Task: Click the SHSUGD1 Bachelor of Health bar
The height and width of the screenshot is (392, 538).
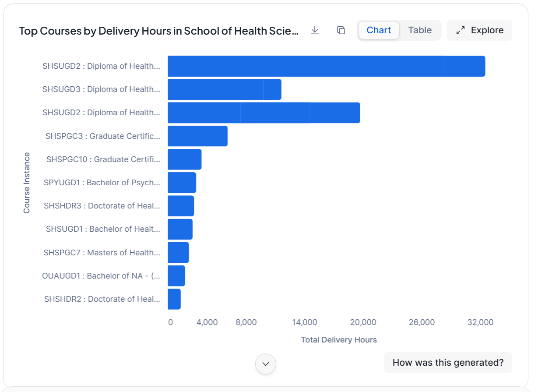Action: pyautogui.click(x=180, y=229)
